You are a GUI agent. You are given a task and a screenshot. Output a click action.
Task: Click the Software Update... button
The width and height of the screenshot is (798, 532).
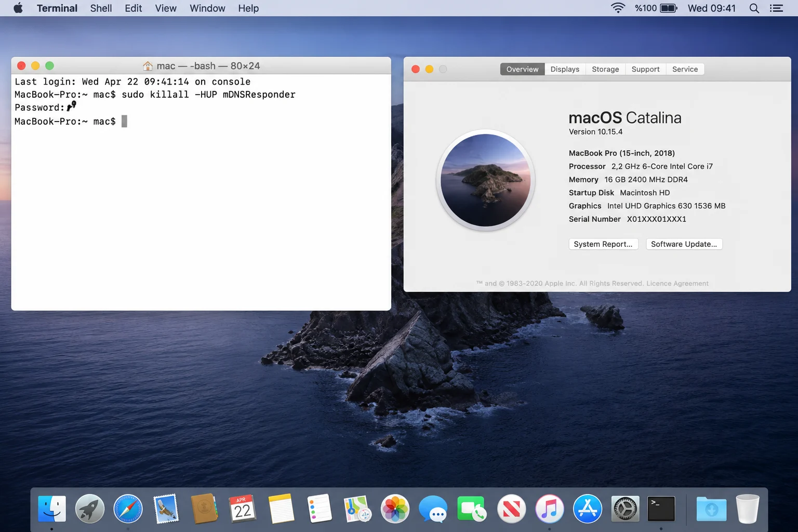pos(684,244)
